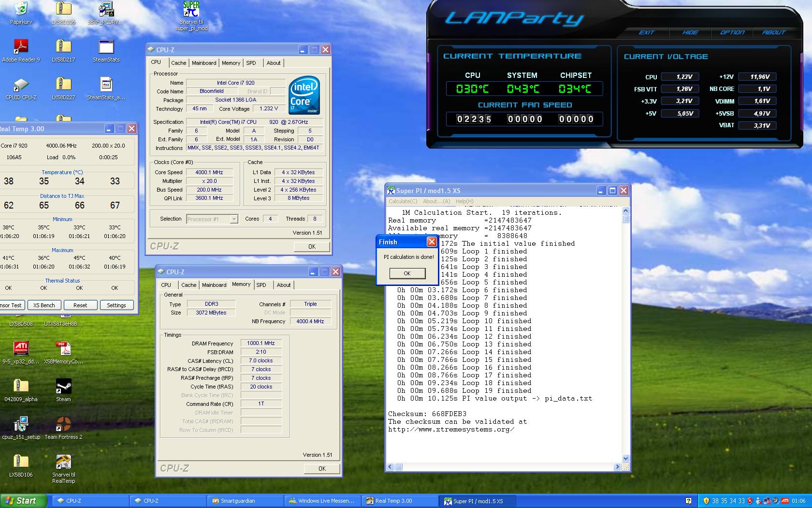Image resolution: width=812 pixels, height=508 pixels.
Task: Click the Super PI window title icon
Action: pos(391,191)
